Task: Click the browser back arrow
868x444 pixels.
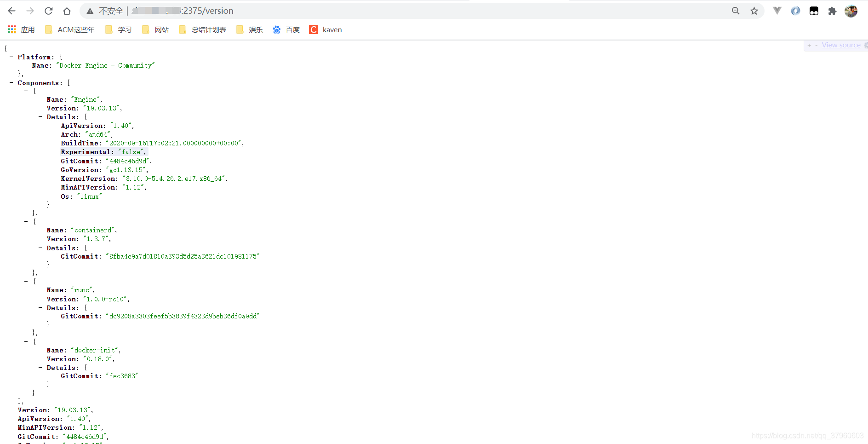Action: (x=12, y=11)
